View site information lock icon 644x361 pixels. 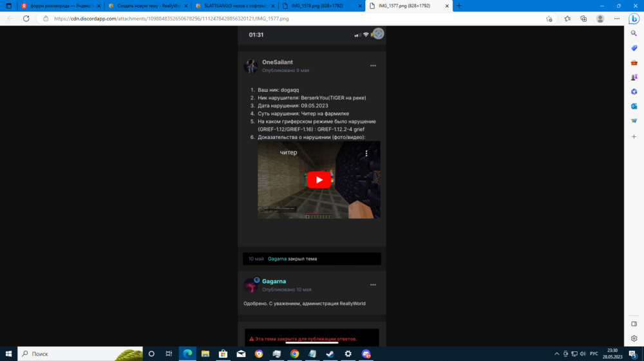coord(46,19)
